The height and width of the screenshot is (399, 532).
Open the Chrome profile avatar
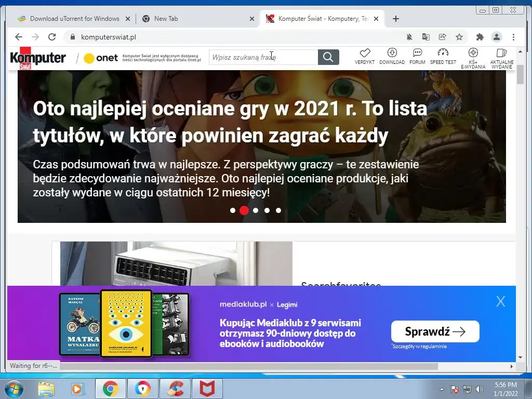pyautogui.click(x=497, y=37)
